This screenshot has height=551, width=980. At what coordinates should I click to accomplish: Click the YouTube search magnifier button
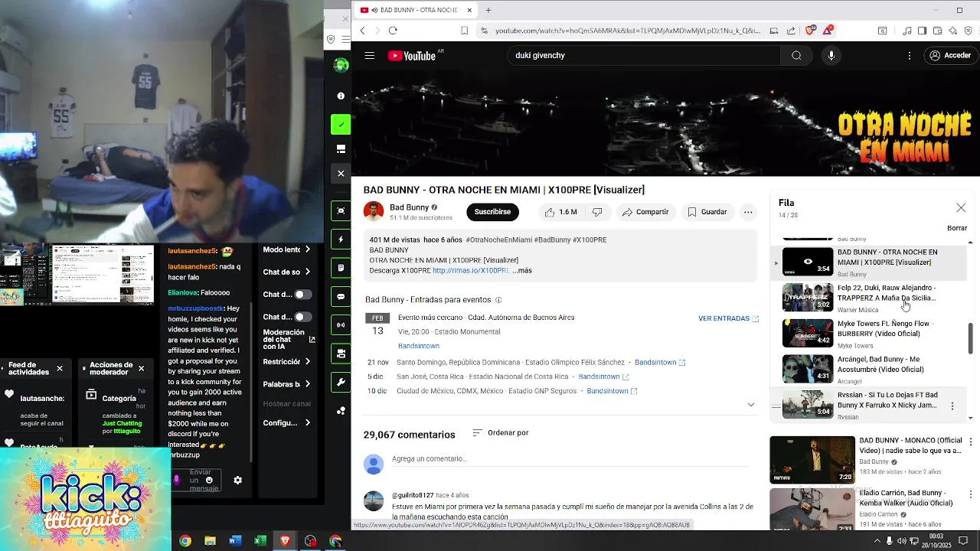[x=796, y=56]
